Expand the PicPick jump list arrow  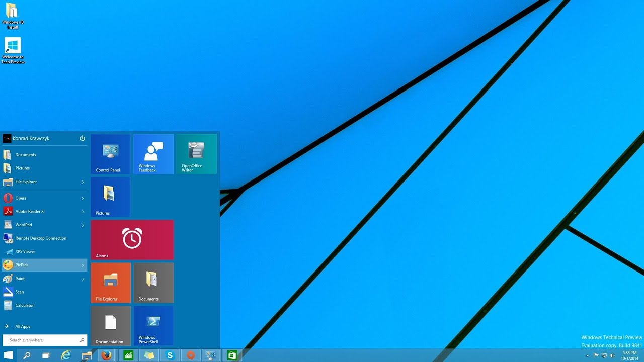pos(83,265)
